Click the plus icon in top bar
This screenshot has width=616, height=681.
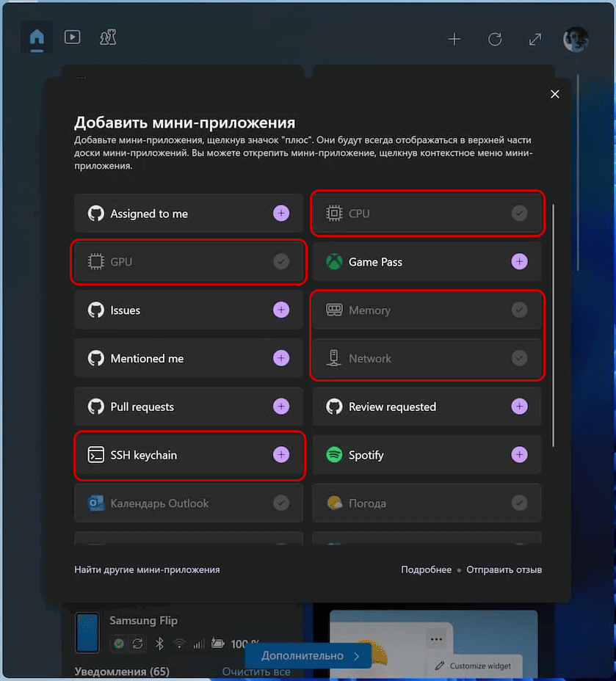pyautogui.click(x=454, y=40)
